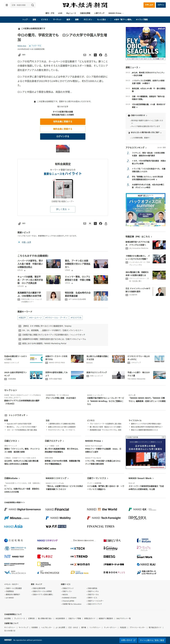Open NIKKEI Asia logo in related sites

coord(13,526)
